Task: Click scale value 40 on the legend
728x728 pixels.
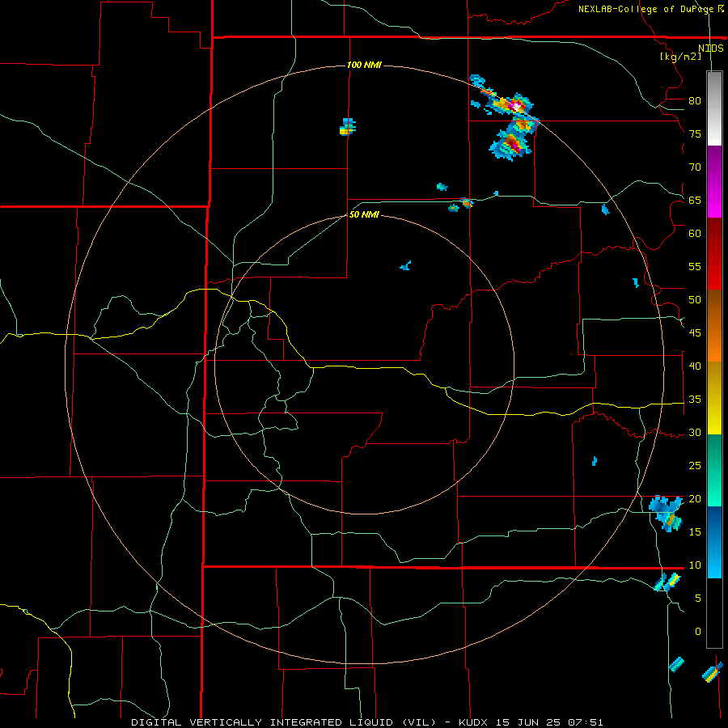Action: (x=695, y=366)
